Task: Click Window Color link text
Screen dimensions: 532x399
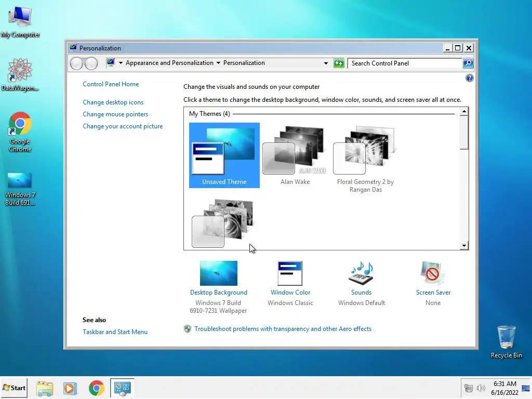Action: [x=290, y=292]
